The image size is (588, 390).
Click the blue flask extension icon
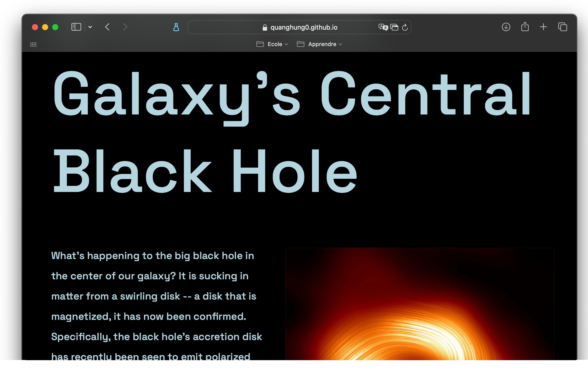(x=176, y=27)
